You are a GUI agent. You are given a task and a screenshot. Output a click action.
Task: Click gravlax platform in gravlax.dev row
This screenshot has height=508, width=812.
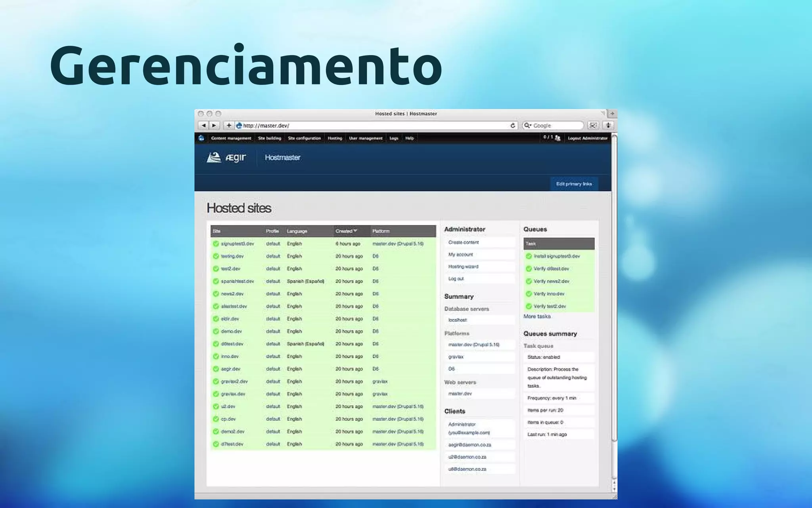click(x=380, y=394)
